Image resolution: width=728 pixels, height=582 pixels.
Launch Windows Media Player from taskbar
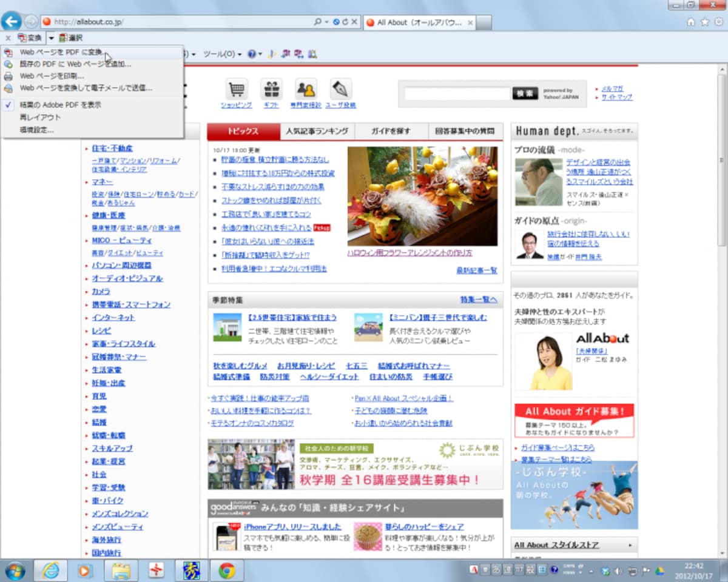pyautogui.click(x=86, y=570)
